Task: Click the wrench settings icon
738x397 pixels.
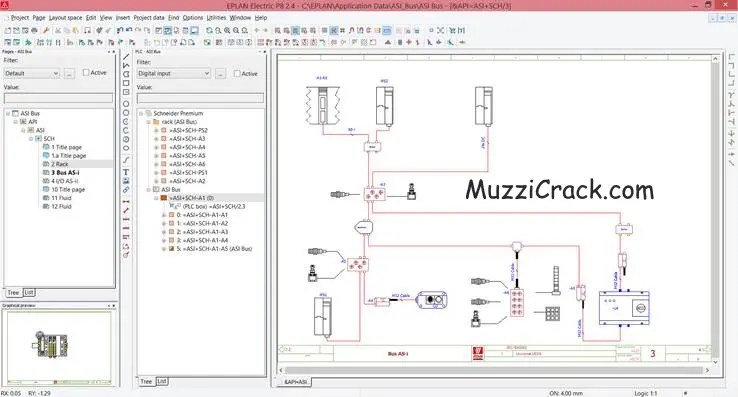Action: (x=46, y=30)
